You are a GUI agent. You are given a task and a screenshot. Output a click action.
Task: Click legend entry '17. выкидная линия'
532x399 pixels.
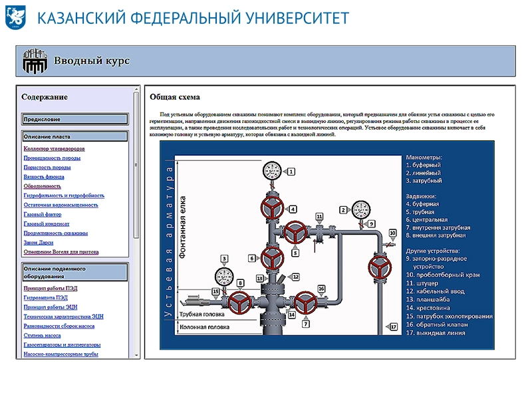coord(436,333)
